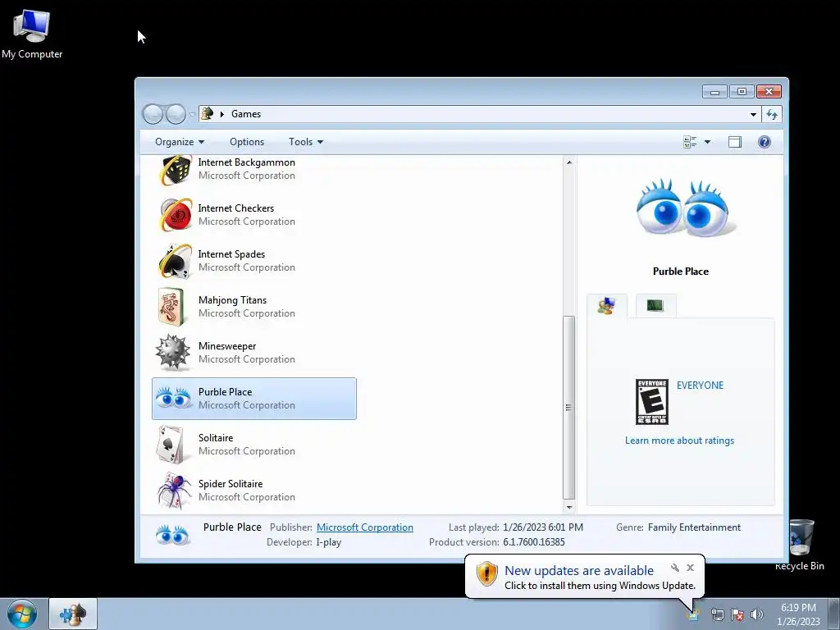Click the Games text in address bar
Viewport: 840px width, 630px height.
click(x=246, y=114)
